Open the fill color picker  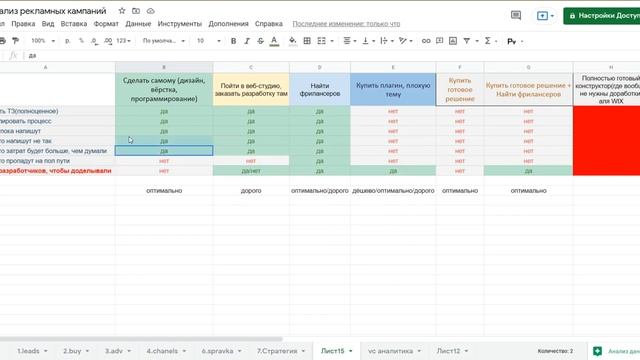click(293, 41)
